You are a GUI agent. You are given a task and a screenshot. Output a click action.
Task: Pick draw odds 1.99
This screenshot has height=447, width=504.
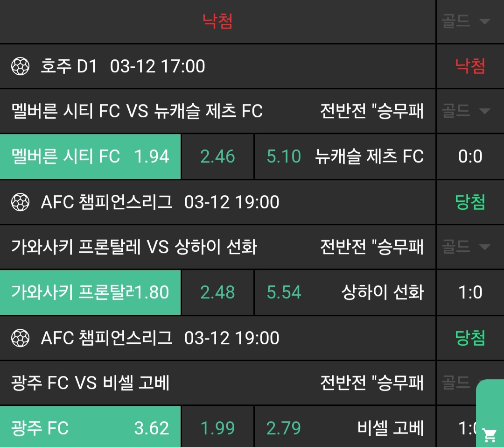click(x=217, y=428)
